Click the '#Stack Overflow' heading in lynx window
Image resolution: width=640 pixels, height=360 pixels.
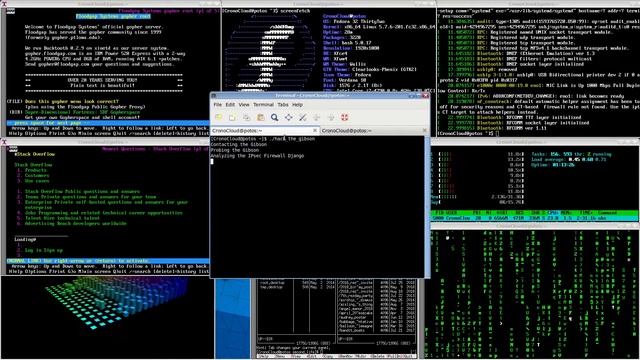tap(35, 154)
